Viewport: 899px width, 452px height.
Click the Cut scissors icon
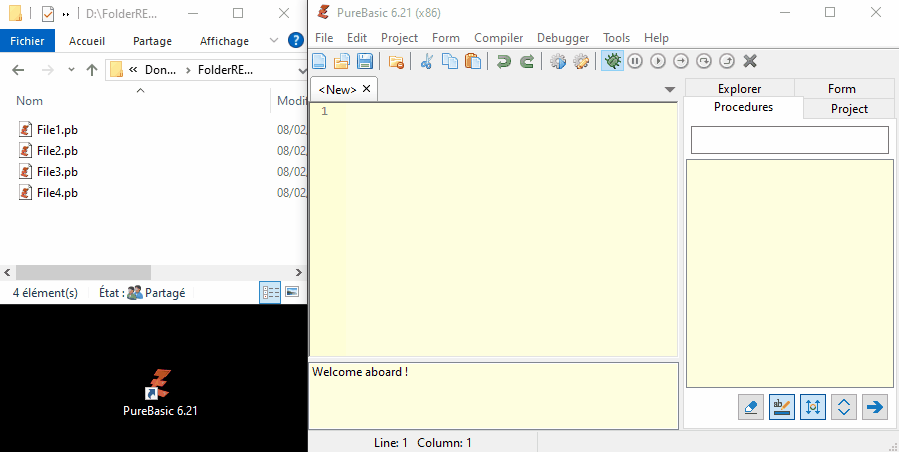(x=427, y=61)
